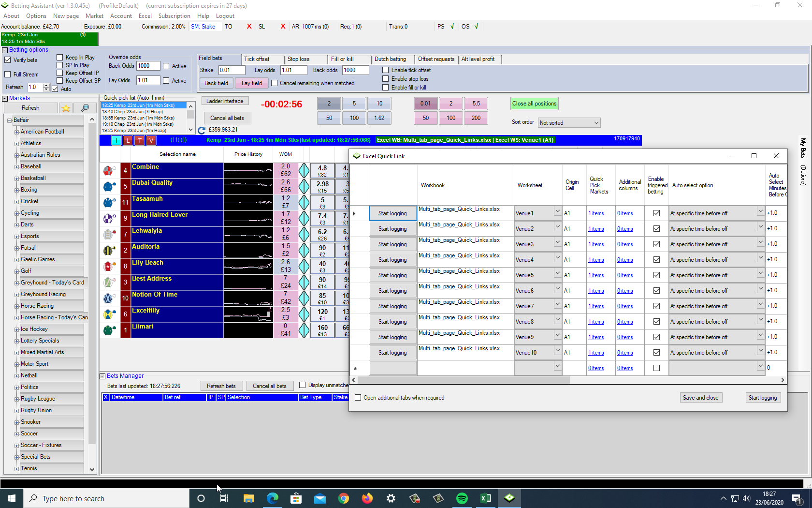Click the red 'V' market header icon

pos(151,140)
